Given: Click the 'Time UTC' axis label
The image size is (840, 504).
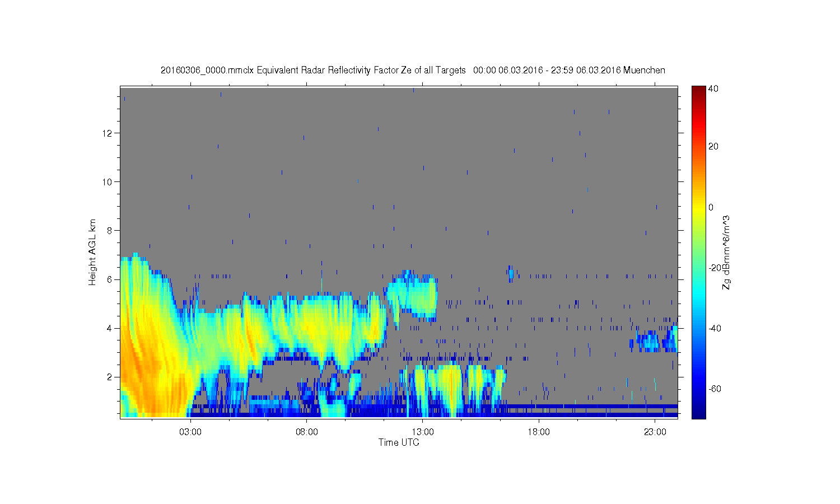Looking at the screenshot, I should point(399,442).
